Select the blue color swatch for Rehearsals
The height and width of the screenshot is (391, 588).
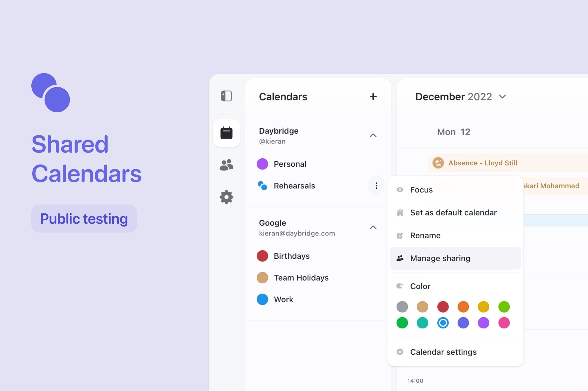[x=443, y=323]
